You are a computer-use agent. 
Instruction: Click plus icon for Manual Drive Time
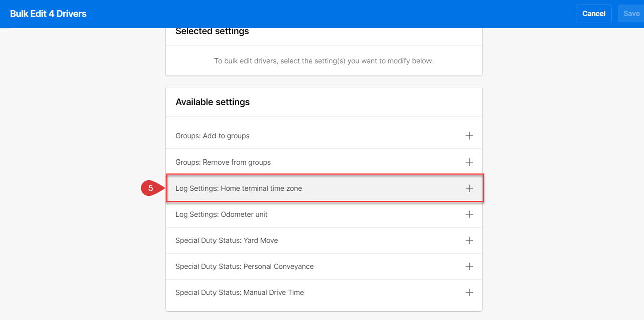[469, 292]
